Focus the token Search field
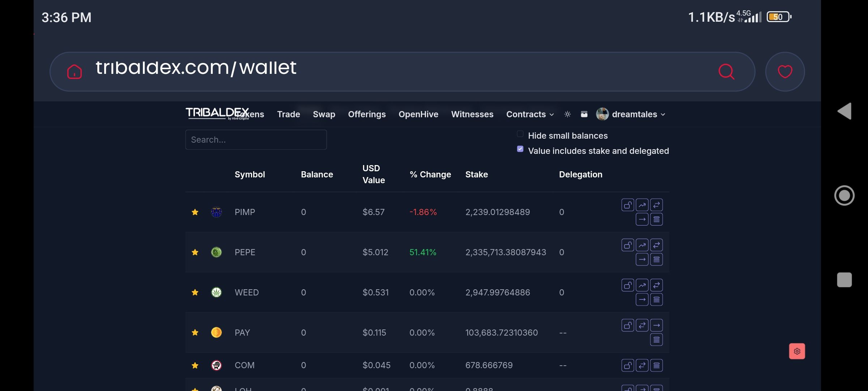 (x=256, y=140)
